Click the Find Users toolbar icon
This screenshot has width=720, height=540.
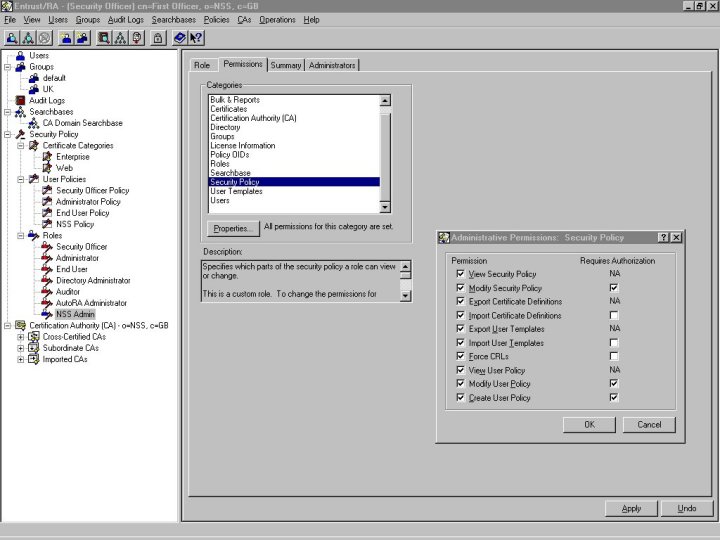(12, 38)
